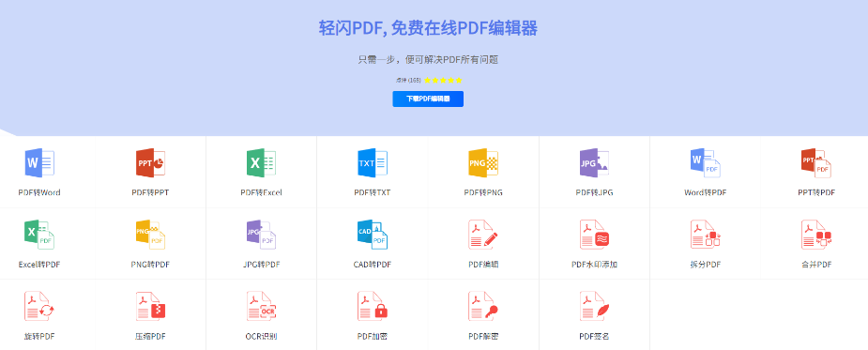868x350 pixels.
Task: Click the 压缩PDF label text
Action: click(150, 336)
